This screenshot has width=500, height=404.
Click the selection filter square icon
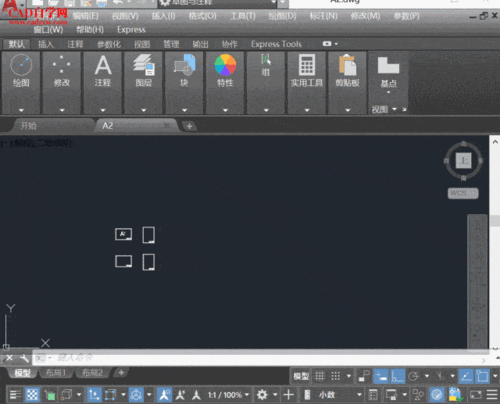click(110, 395)
